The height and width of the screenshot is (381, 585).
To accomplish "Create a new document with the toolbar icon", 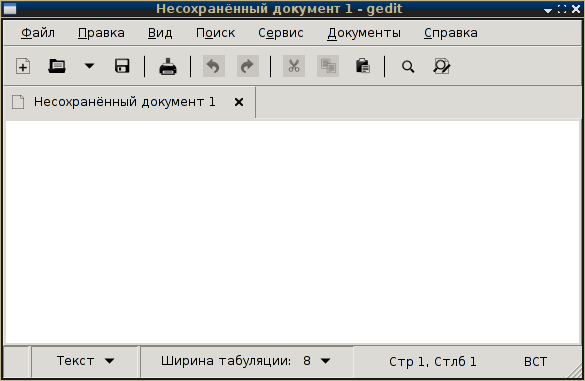I will click(23, 67).
